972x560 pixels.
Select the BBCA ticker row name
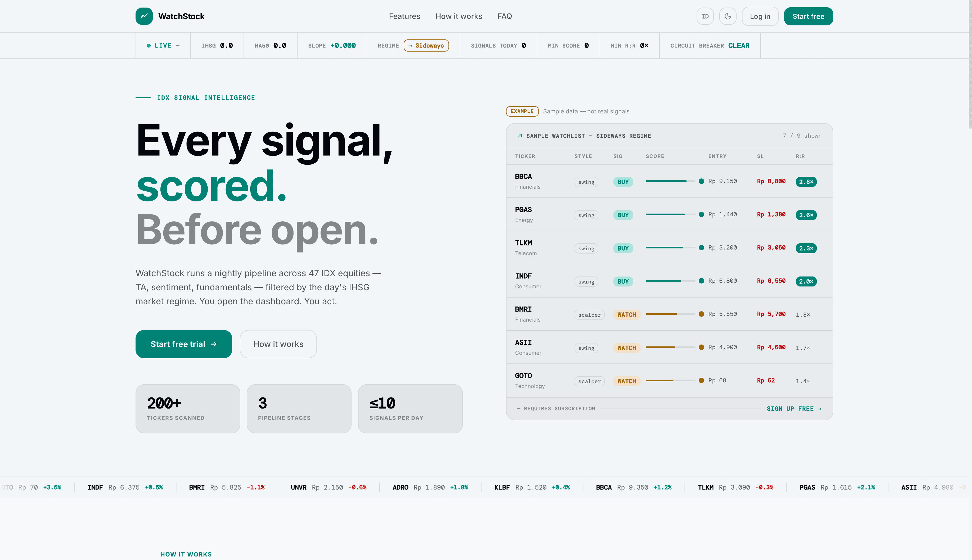524,177
